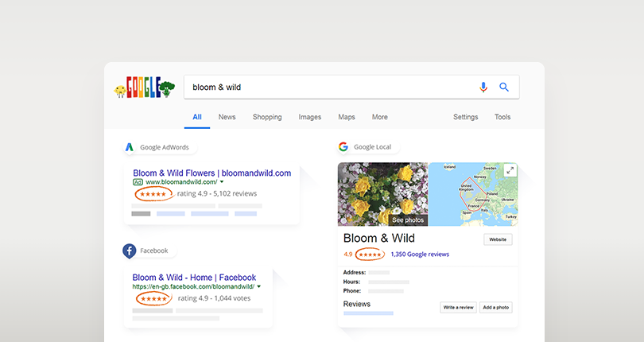Click the search box containing bloom & wild
Viewport: 644px width, 342px height.
[351, 87]
